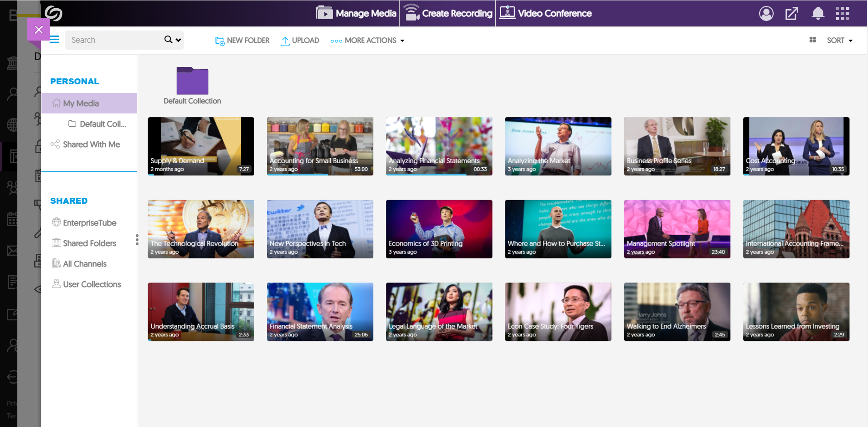Click the UPLOAD button
Screen dimensions: 868x427
[300, 41]
